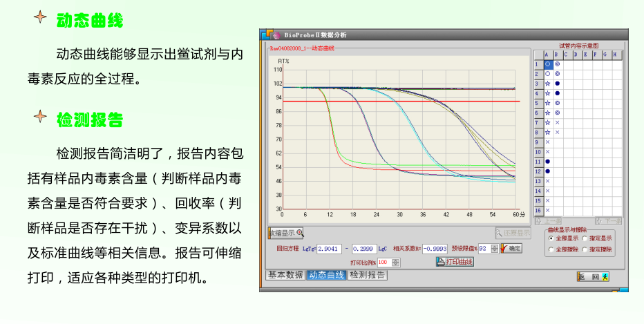Select the 指定擦除 radio option
Screen dimensions: 644x324
tap(585, 249)
